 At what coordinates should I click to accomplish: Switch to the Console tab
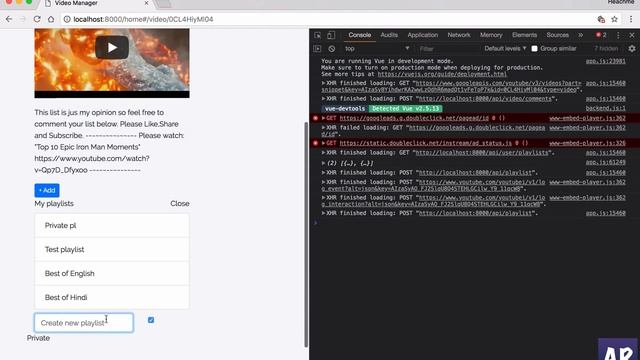pos(360,35)
